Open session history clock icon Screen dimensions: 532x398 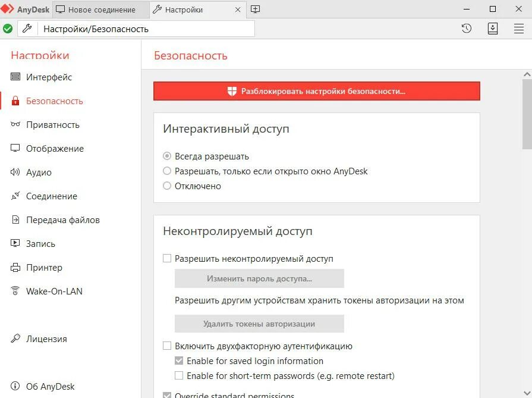pyautogui.click(x=467, y=29)
